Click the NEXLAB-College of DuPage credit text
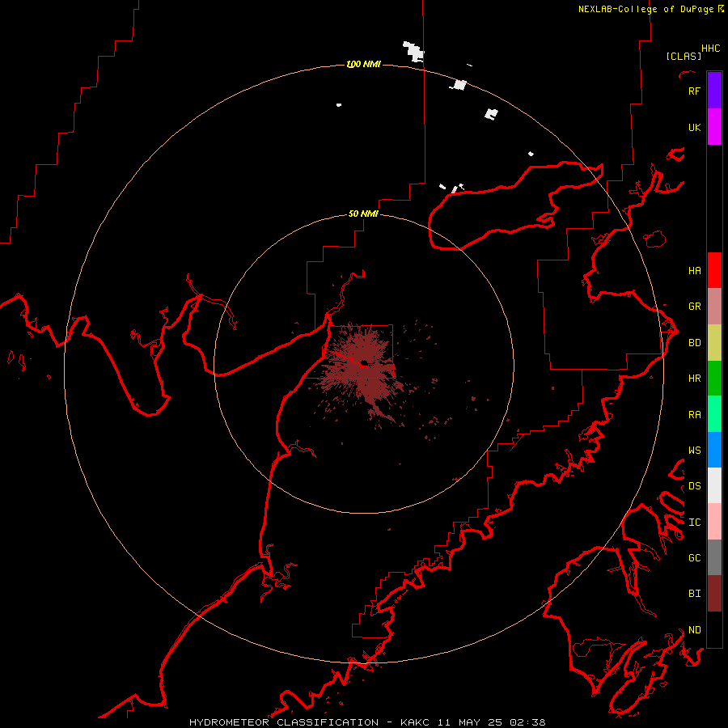 coord(645,9)
